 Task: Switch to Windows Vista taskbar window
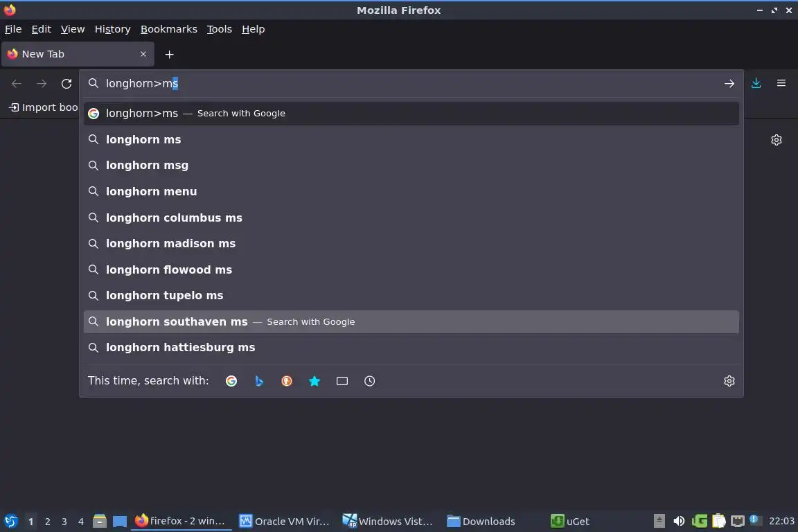[388, 521]
